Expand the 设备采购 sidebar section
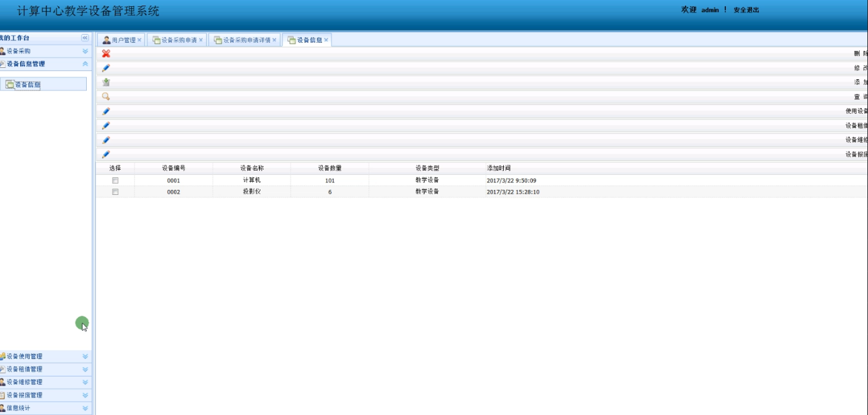Viewport: 868px width, 415px height. click(x=86, y=51)
